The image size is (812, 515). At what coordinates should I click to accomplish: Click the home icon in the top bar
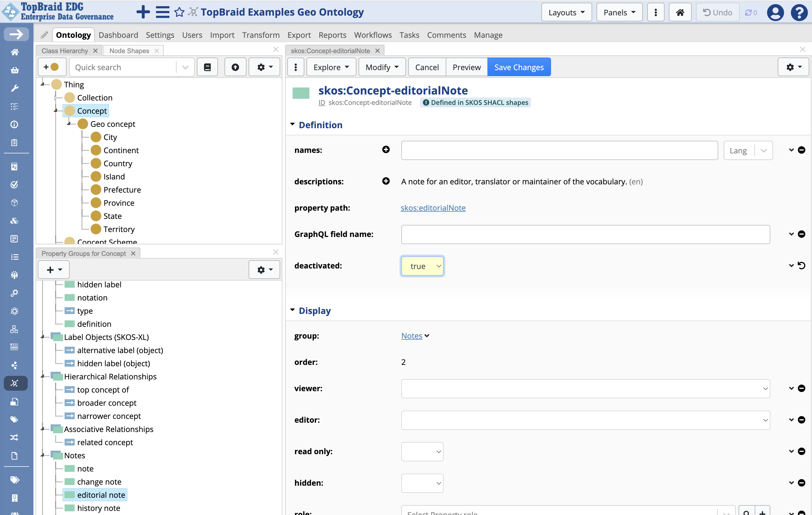[680, 13]
